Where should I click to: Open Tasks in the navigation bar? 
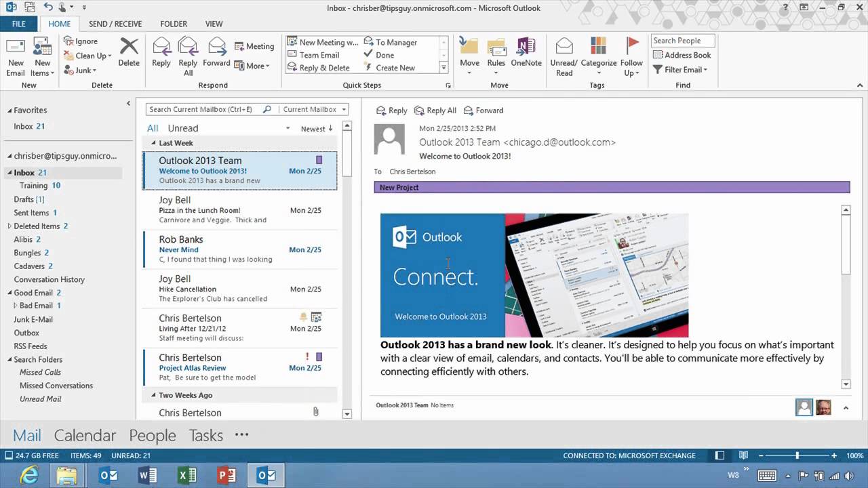pos(206,435)
